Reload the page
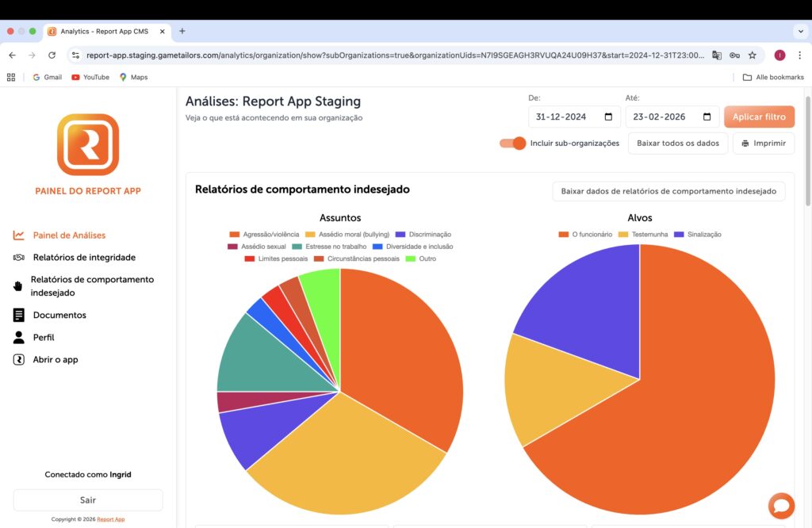The image size is (812, 528). (52, 55)
